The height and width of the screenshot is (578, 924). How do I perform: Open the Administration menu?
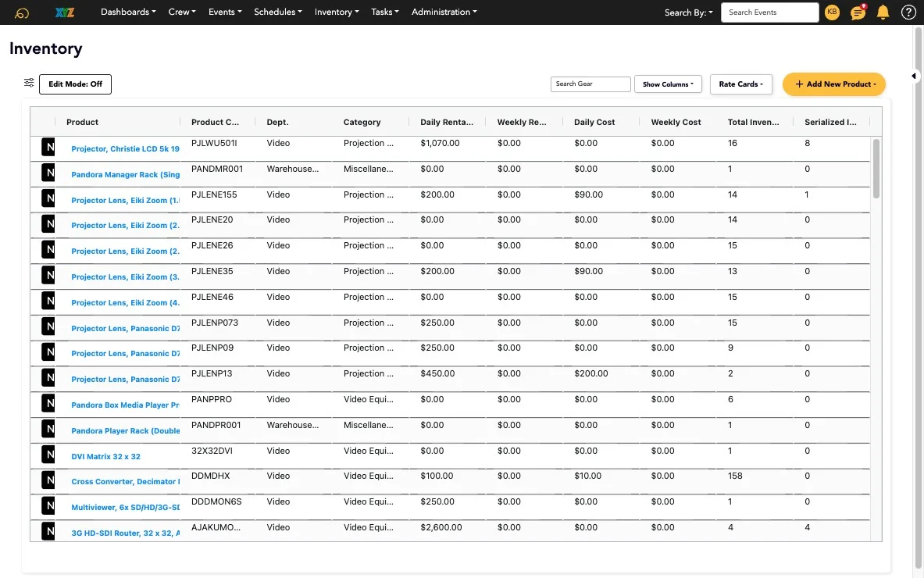444,12
